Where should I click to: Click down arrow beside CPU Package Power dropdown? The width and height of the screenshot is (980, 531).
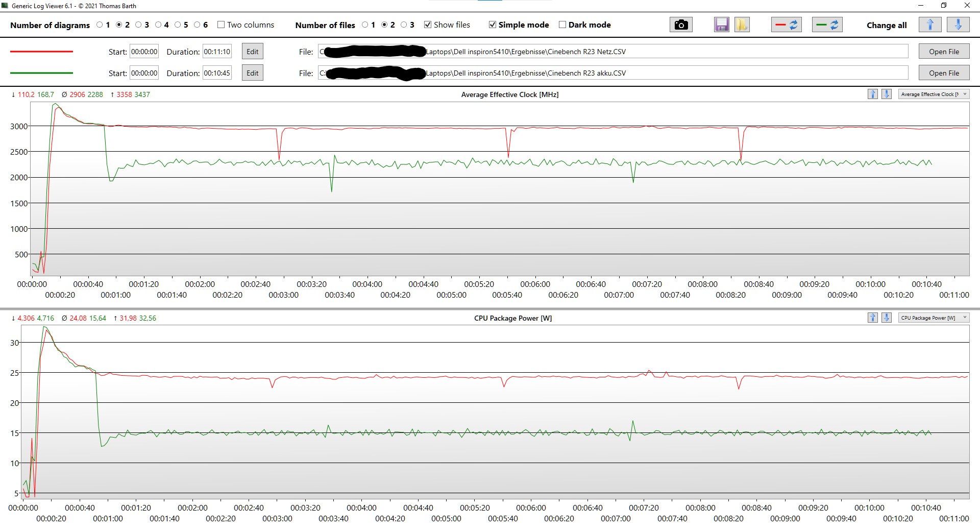click(887, 318)
